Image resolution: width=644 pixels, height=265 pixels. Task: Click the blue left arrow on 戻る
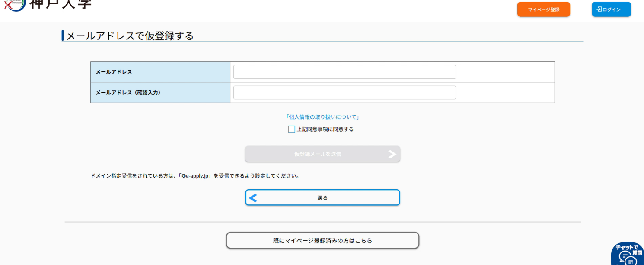pos(253,198)
